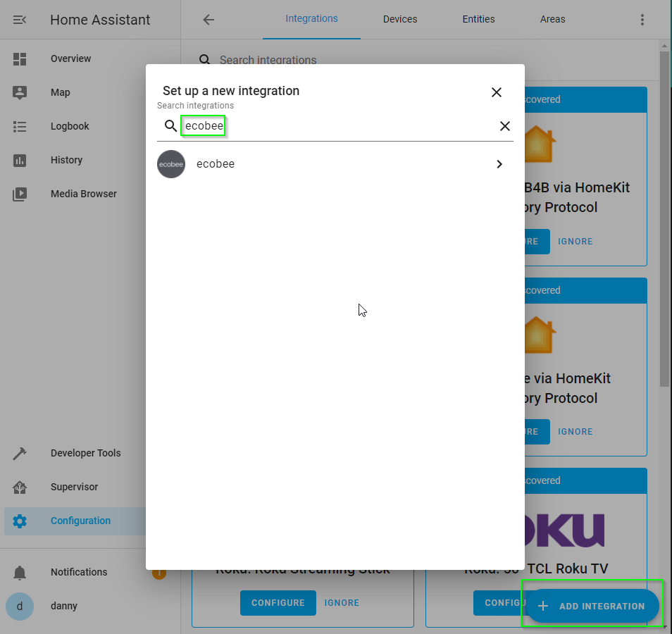Click the Map icon in the sidebar
This screenshot has height=634, width=672.
point(19,92)
